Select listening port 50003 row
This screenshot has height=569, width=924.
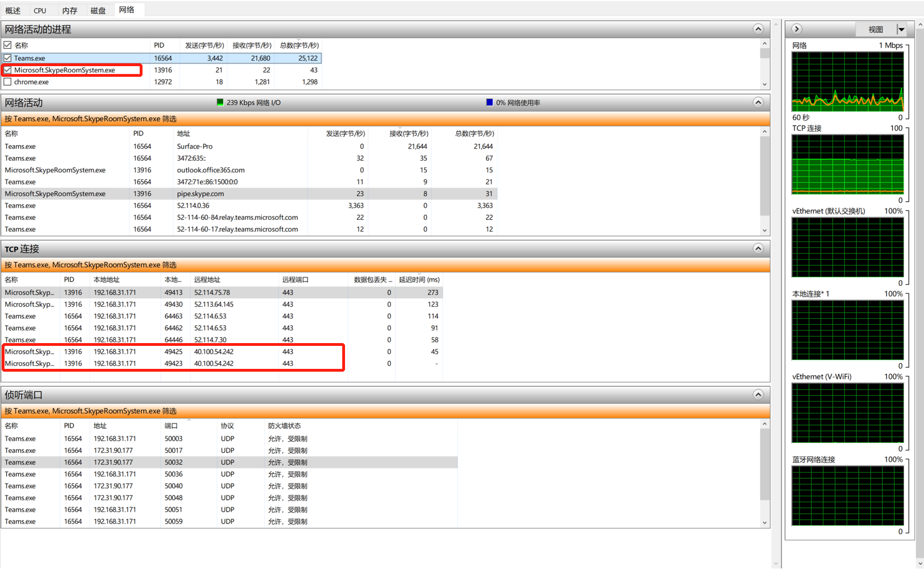230,438
